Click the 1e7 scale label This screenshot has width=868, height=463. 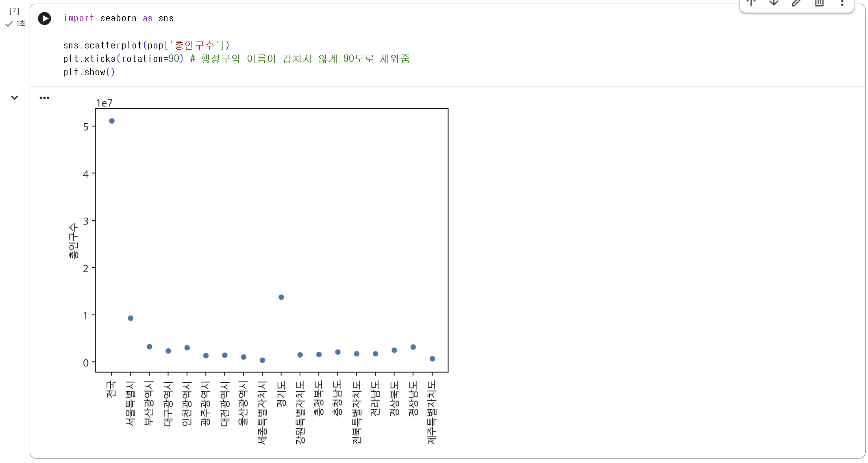click(104, 103)
